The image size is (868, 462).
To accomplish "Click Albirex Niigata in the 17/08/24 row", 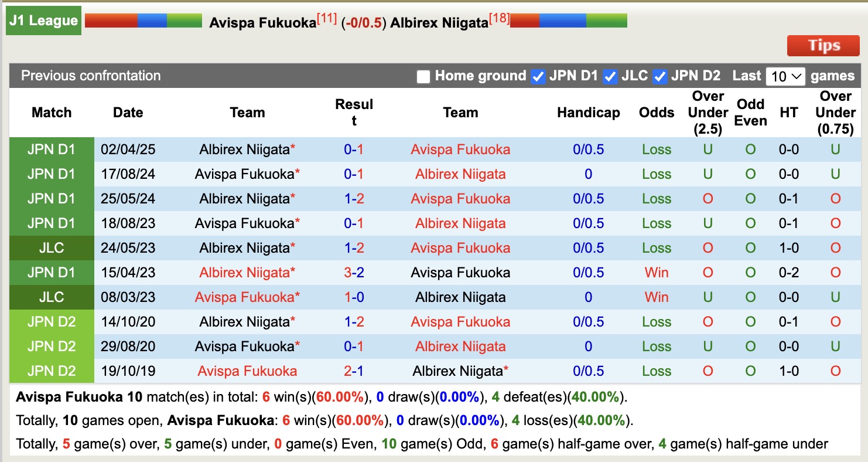I will click(x=460, y=174).
